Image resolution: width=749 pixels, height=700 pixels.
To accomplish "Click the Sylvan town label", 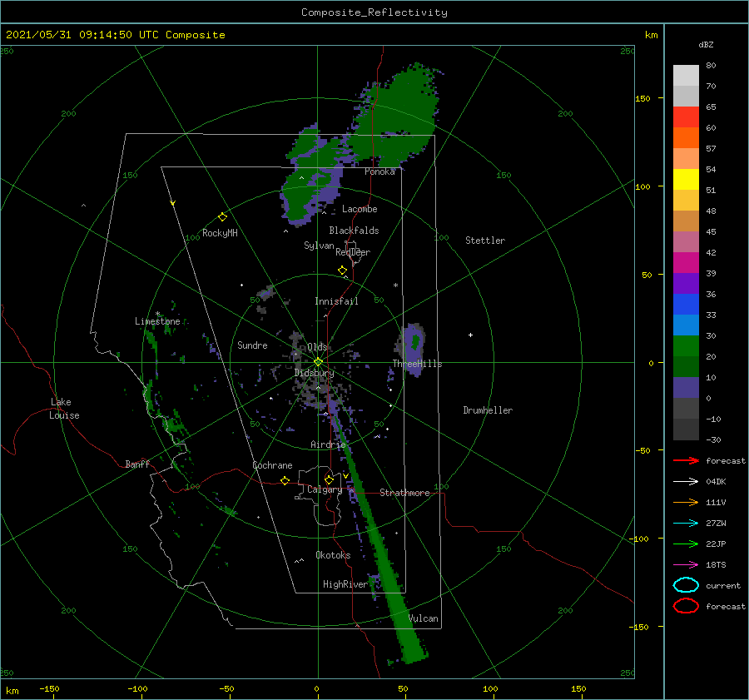I will pyautogui.click(x=319, y=246).
